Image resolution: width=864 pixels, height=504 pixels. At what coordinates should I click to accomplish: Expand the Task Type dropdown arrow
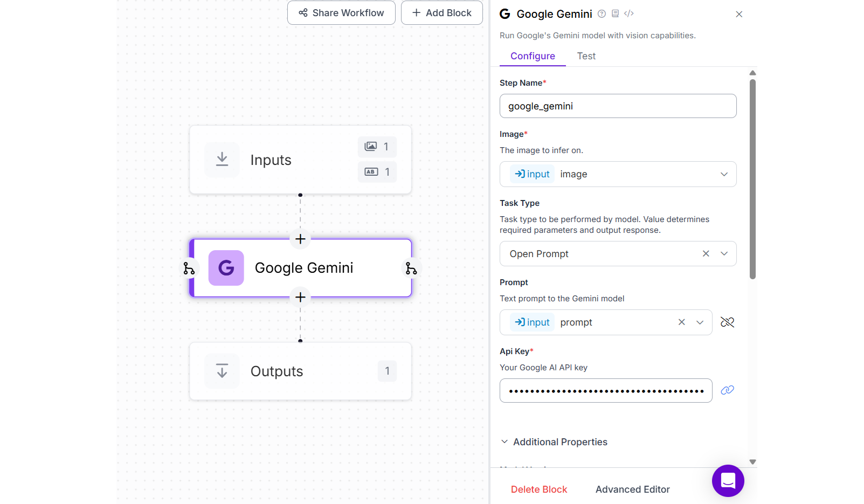tap(724, 253)
